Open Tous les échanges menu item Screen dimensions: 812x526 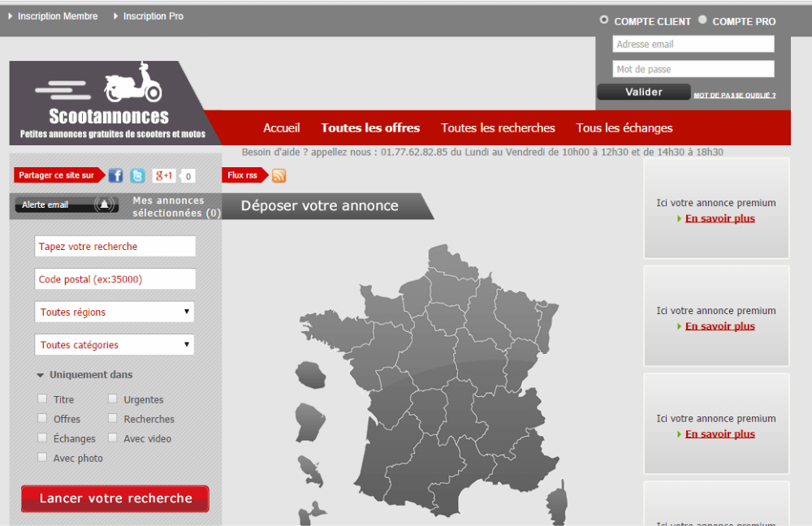pyautogui.click(x=624, y=127)
